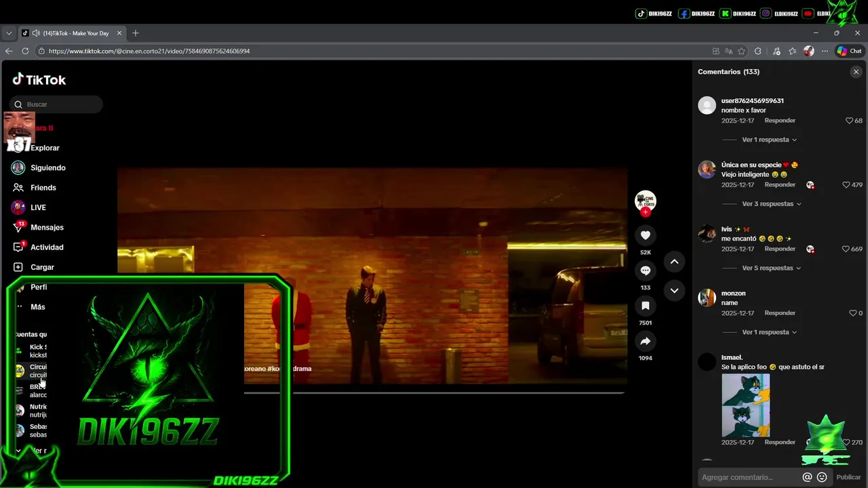
Task: Open comments via the speech bubble icon
Action: [645, 270]
